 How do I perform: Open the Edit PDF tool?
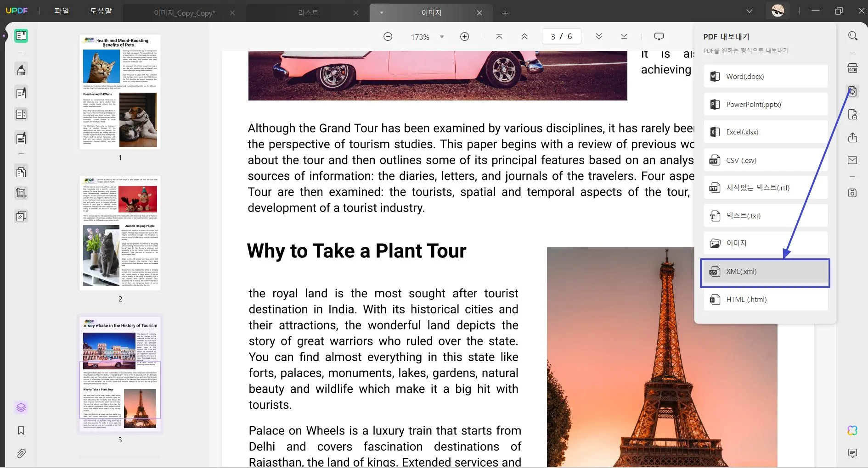pos(21,93)
